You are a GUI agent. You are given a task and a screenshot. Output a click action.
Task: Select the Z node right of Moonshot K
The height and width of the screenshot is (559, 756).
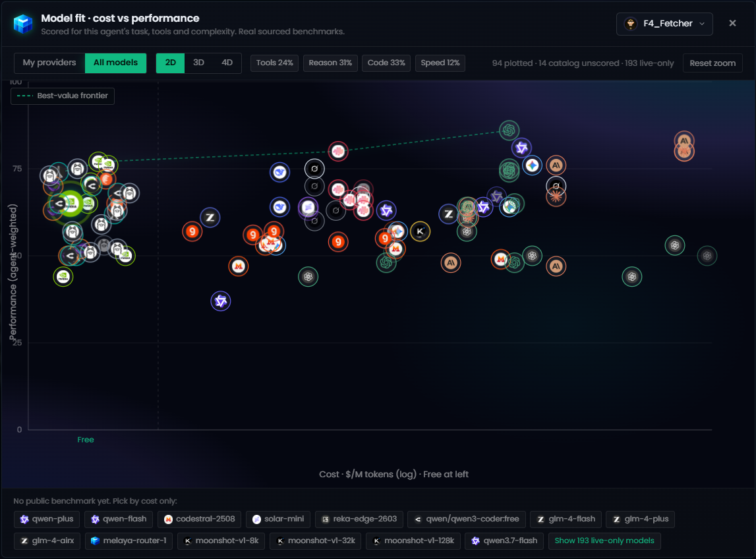click(448, 214)
